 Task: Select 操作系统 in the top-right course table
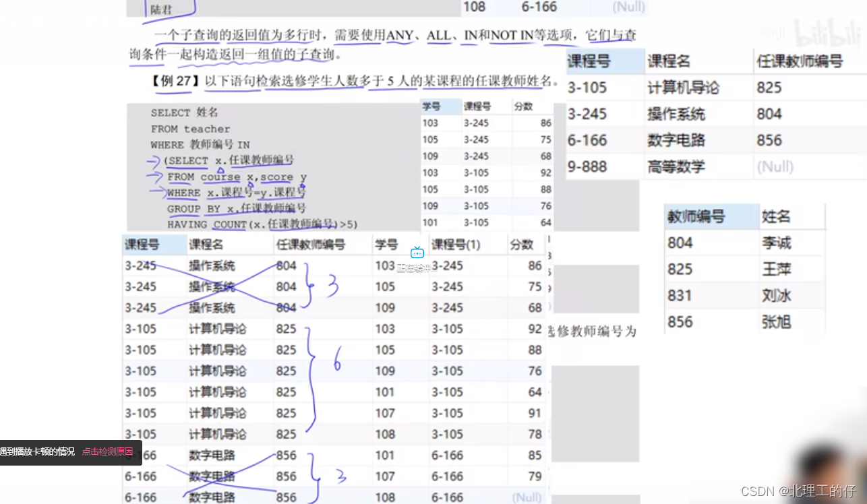click(x=676, y=114)
